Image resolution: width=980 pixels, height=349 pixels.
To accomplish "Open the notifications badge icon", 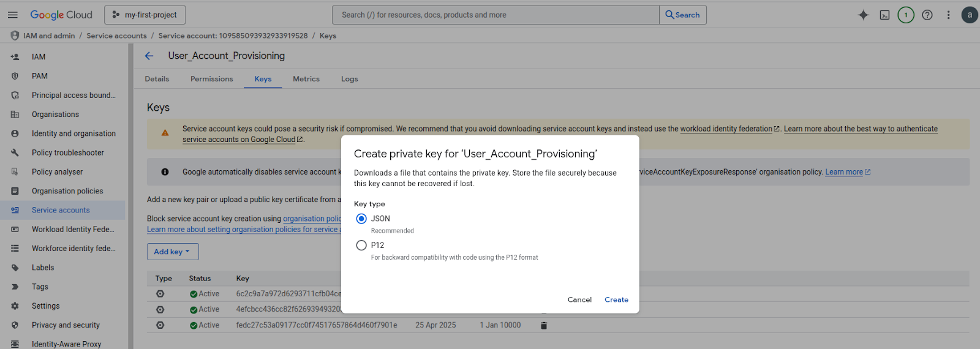I will click(906, 15).
